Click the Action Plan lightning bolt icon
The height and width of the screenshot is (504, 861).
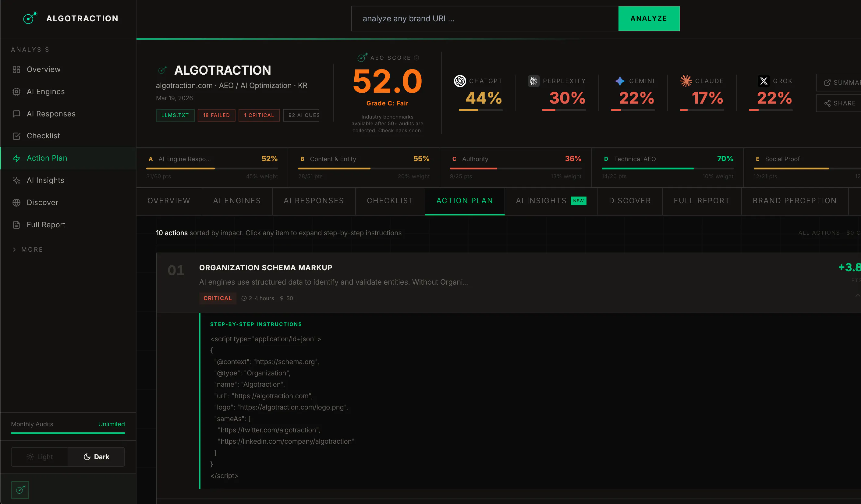point(16,158)
